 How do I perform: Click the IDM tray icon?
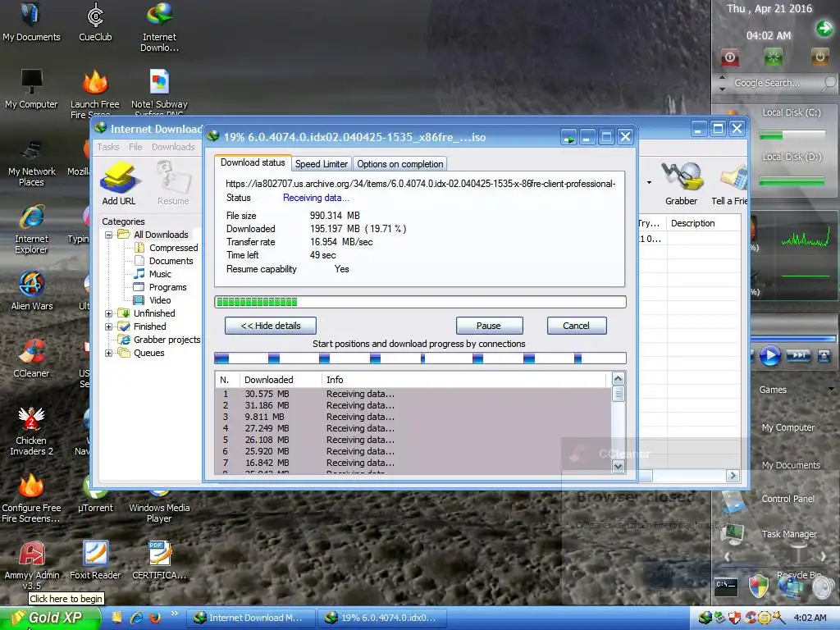705,618
